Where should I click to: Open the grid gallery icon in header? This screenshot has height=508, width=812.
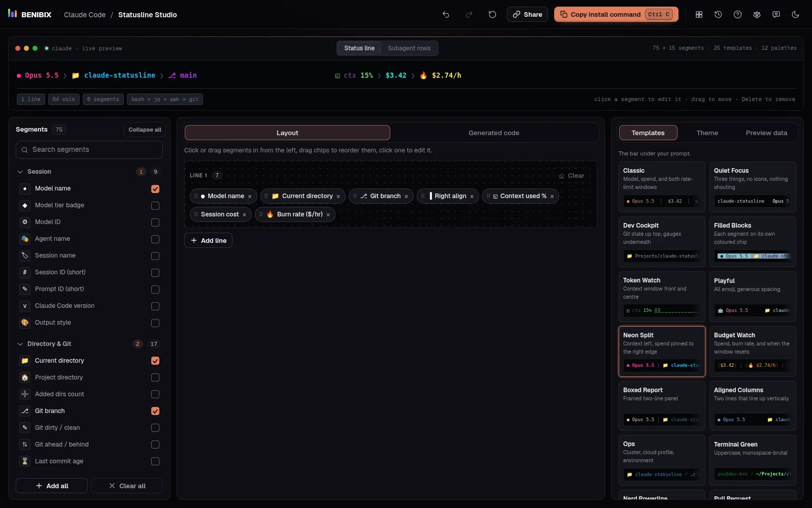[x=699, y=15]
